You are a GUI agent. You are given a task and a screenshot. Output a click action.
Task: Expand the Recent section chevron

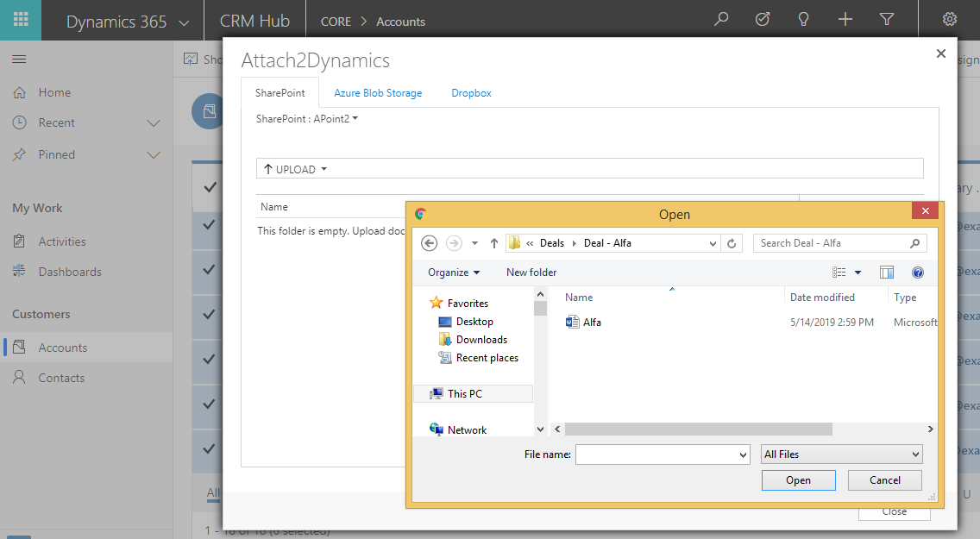click(154, 123)
